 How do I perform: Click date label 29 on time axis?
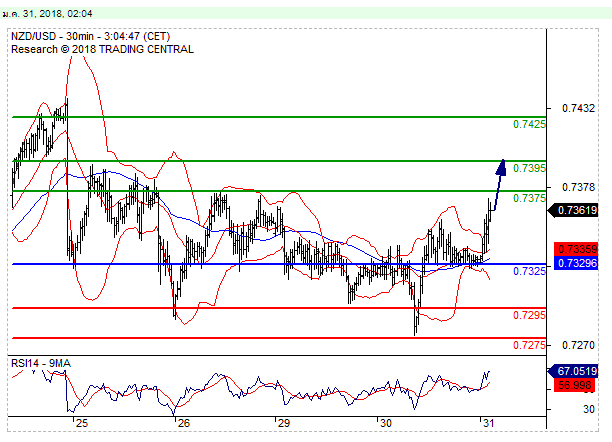pos(284,423)
